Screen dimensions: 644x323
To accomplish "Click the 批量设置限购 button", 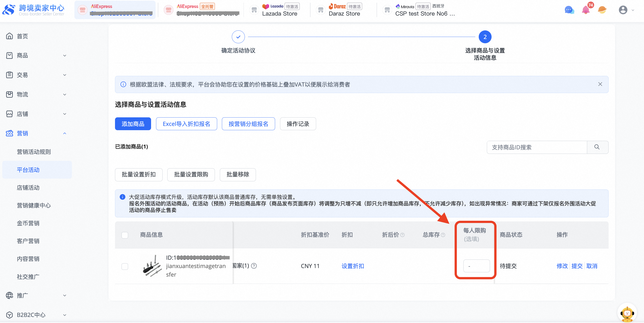I will point(191,174).
